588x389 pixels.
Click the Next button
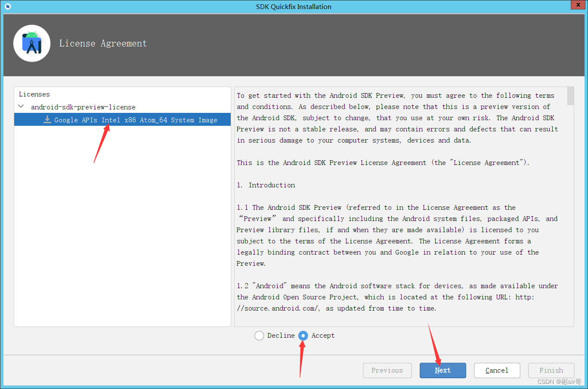click(x=443, y=370)
